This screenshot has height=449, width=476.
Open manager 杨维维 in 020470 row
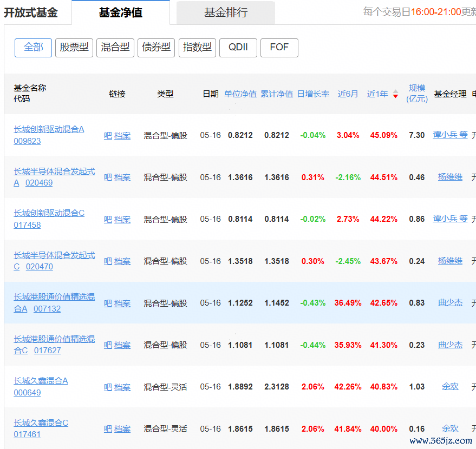(x=450, y=261)
